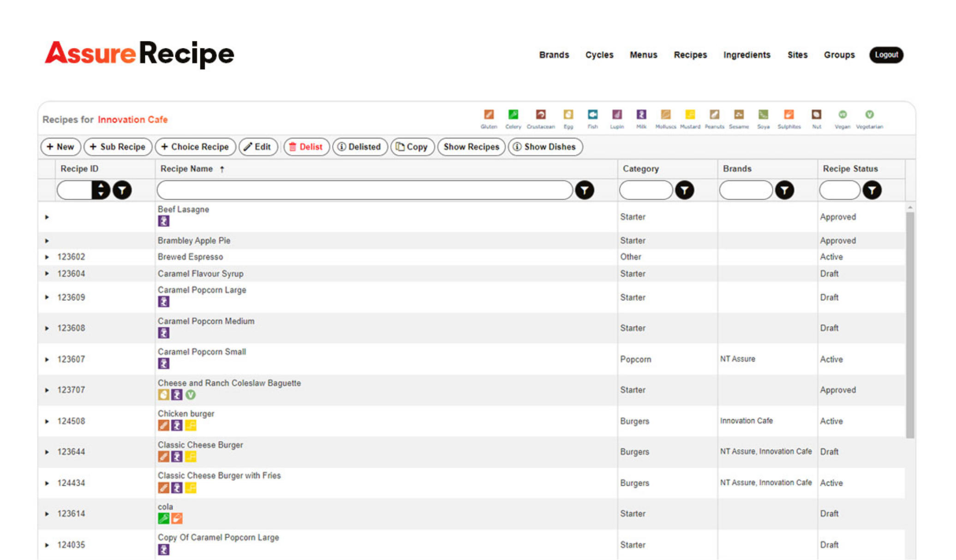Click the gluten icon under Chicken burger
The width and height of the screenshot is (956, 560).
(164, 425)
